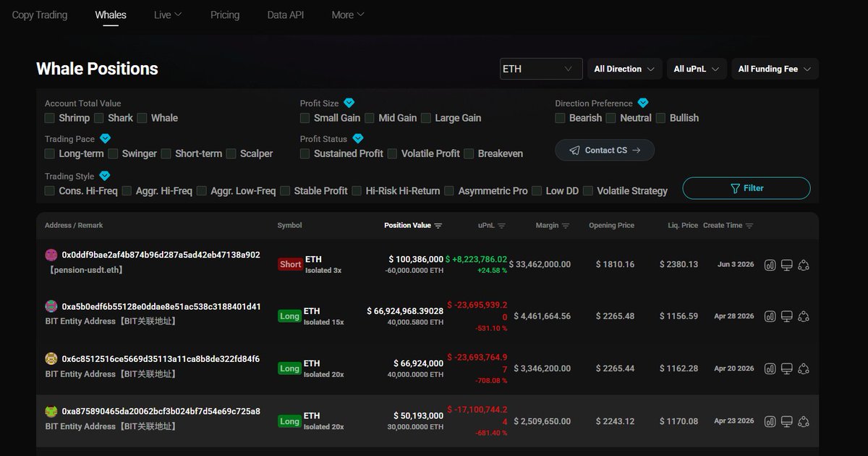Open the ETH symbol dropdown

click(541, 69)
